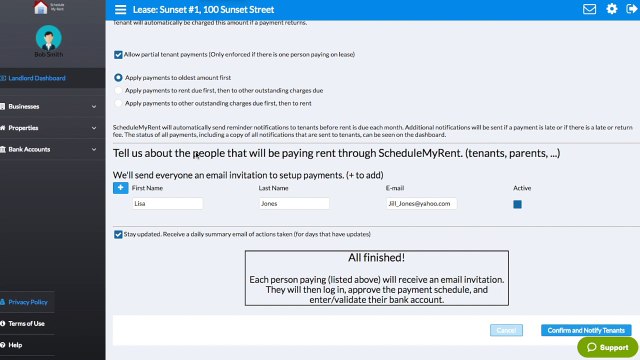The image size is (640, 360).
Task: Open the Terms of Use link
Action: coord(27,323)
